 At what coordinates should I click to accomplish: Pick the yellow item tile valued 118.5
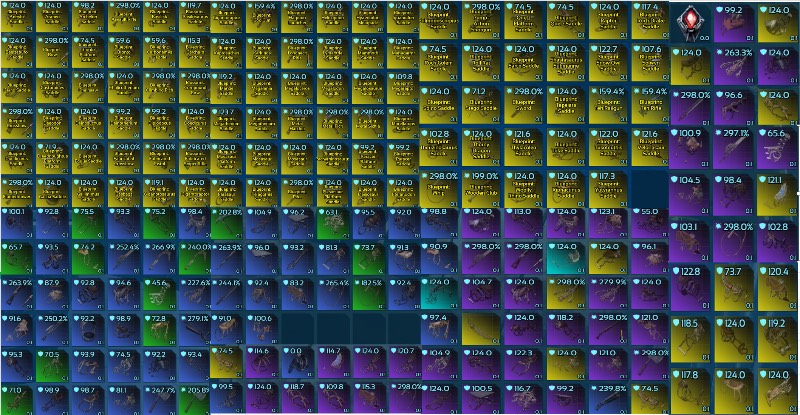pyautogui.click(x=690, y=340)
